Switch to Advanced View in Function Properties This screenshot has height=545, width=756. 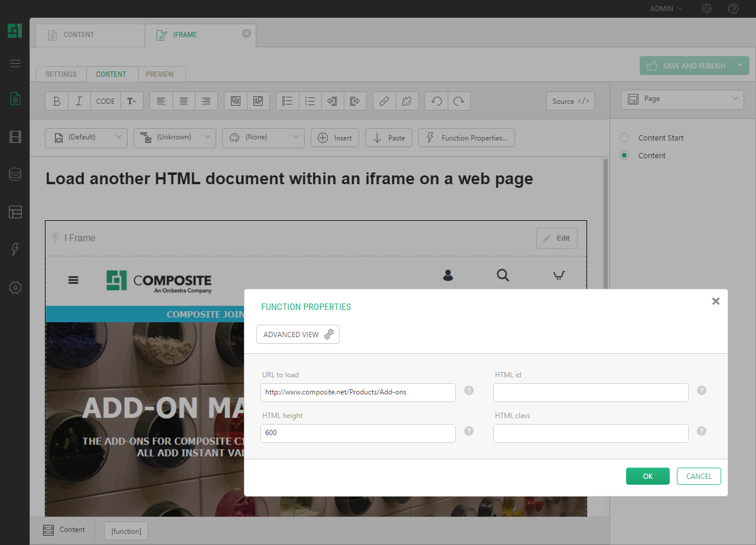(298, 334)
